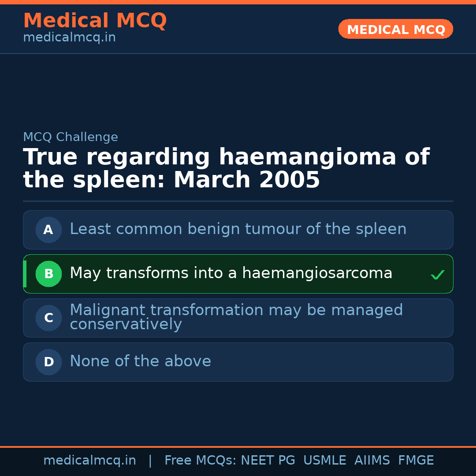Image resolution: width=476 pixels, height=476 pixels.
Task: Select 'May transforms into a haemangiosarcoma' option
Action: click(x=231, y=274)
